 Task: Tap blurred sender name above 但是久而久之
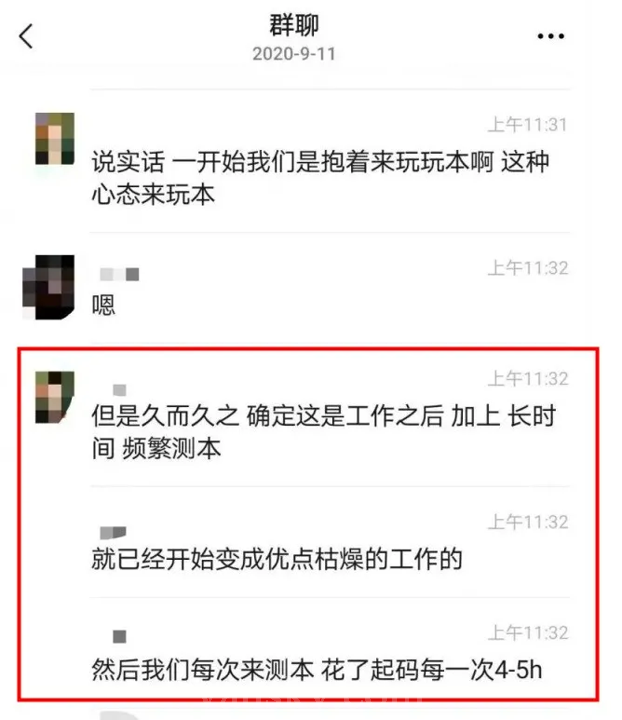(119, 390)
